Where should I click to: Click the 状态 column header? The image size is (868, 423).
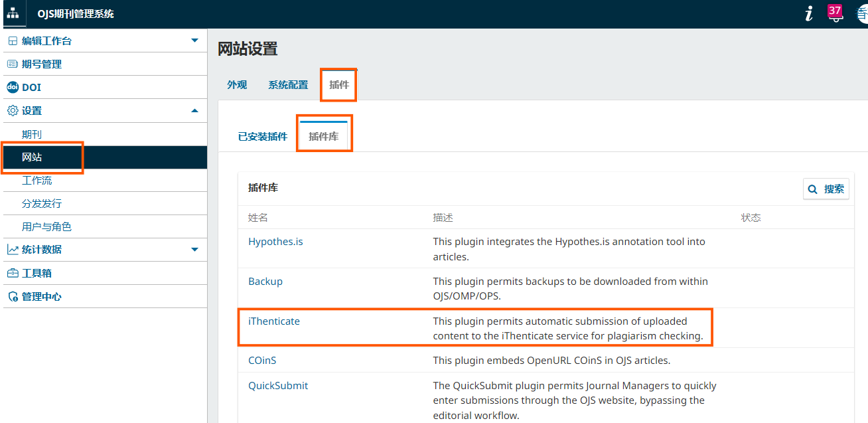click(x=751, y=218)
